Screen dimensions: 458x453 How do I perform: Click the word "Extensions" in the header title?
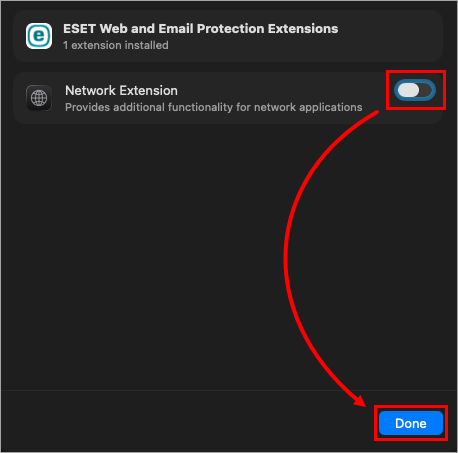[x=303, y=29]
